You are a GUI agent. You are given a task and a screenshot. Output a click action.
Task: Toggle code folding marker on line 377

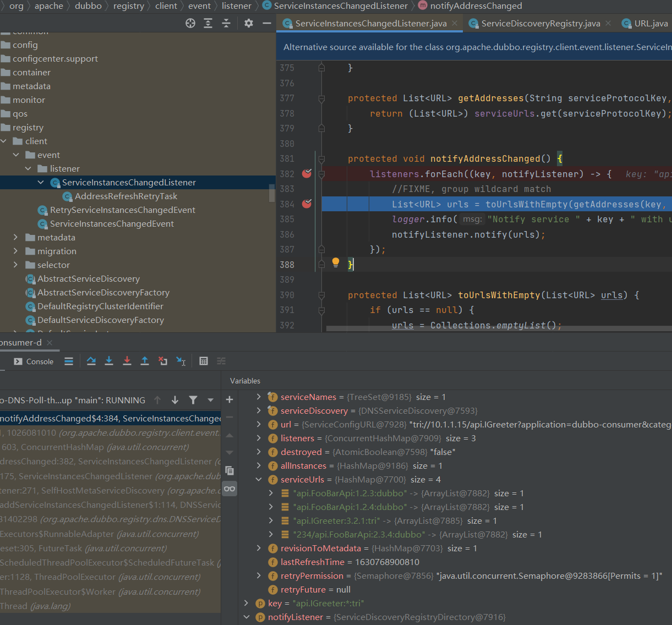321,98
